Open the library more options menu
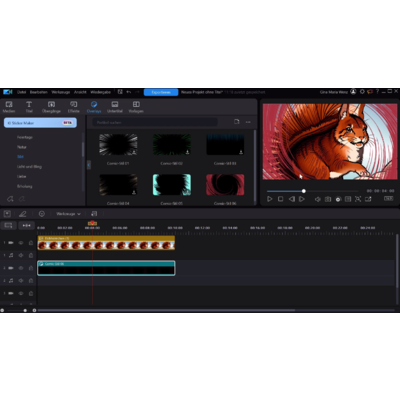This screenshot has width=400, height=400. point(248,122)
